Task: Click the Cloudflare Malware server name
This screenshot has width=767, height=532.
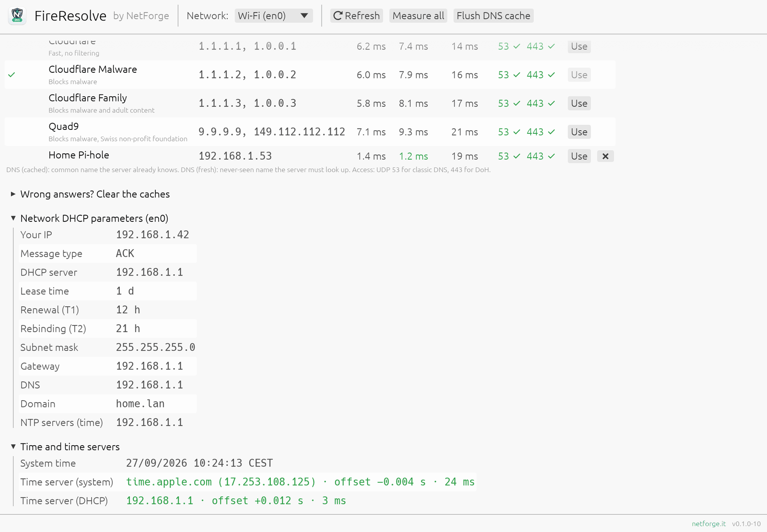Action: point(93,69)
